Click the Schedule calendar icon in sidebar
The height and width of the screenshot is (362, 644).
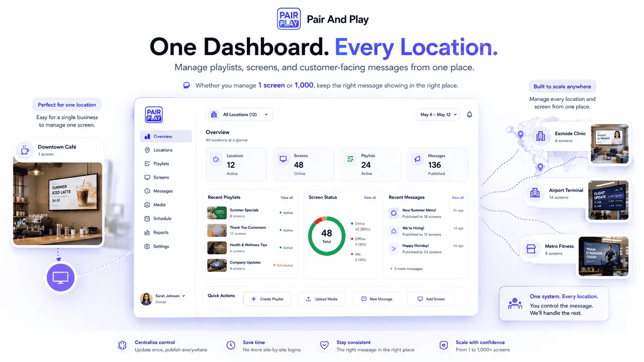point(147,219)
